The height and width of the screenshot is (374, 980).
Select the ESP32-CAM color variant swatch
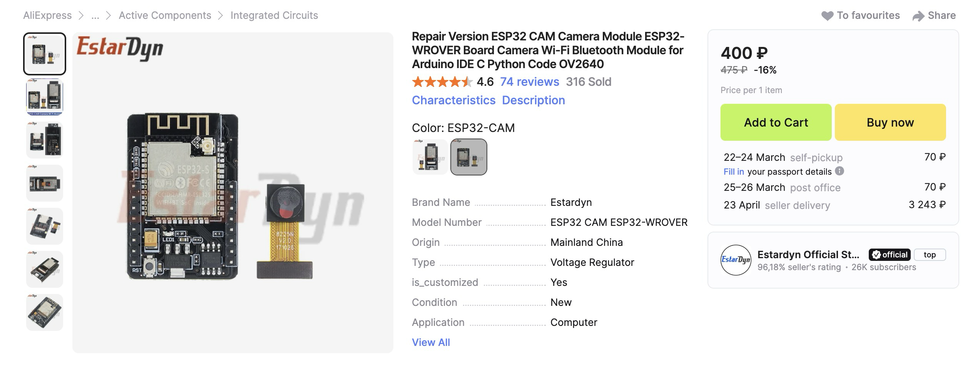(x=468, y=157)
